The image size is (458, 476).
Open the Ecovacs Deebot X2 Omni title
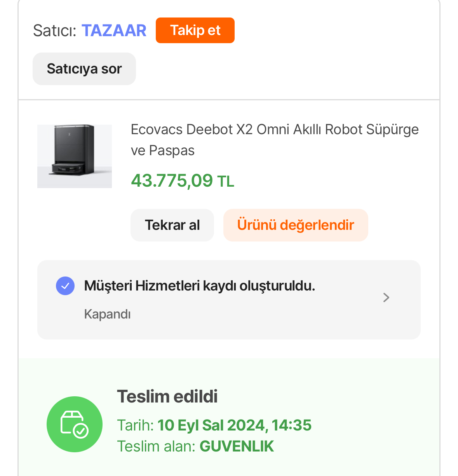pyautogui.click(x=275, y=140)
